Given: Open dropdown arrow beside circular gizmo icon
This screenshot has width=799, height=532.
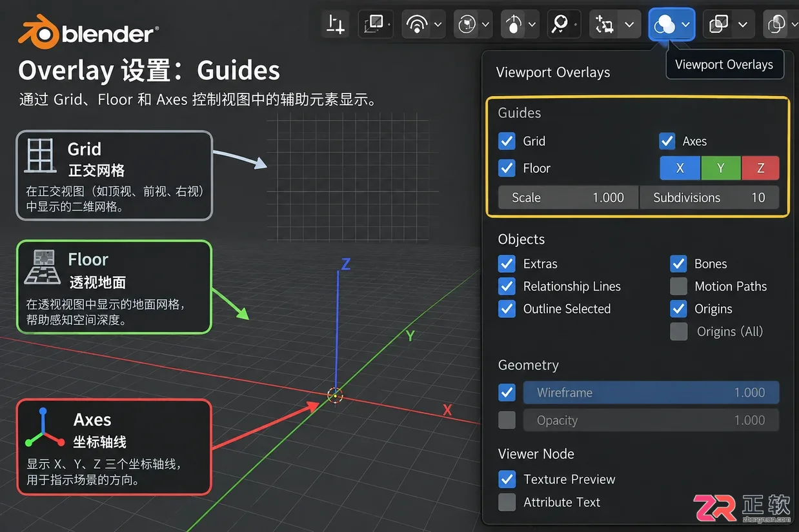Looking at the screenshot, I should point(485,25).
